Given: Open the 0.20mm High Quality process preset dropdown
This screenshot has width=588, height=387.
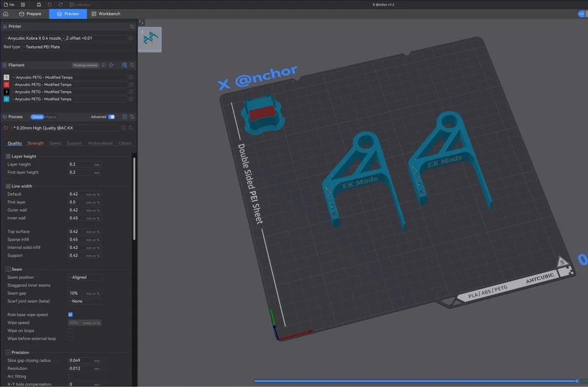Looking at the screenshot, I should click(64, 128).
